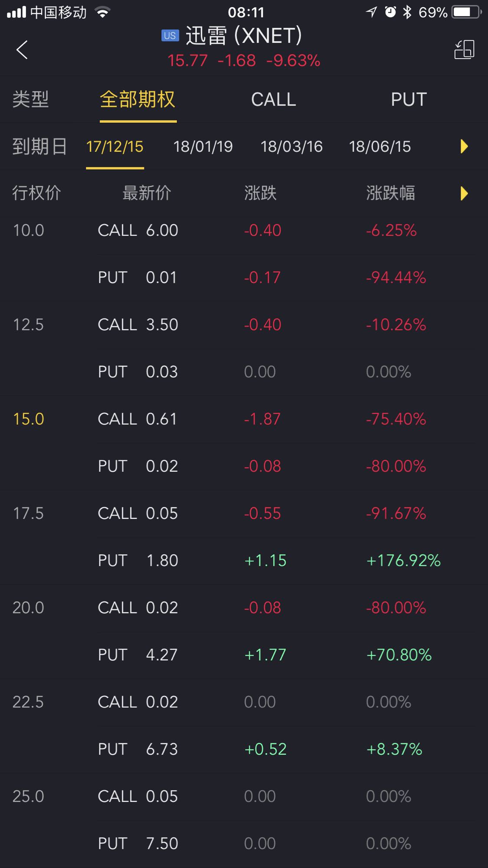
Task: Tap the US market badge icon
Action: click(170, 36)
